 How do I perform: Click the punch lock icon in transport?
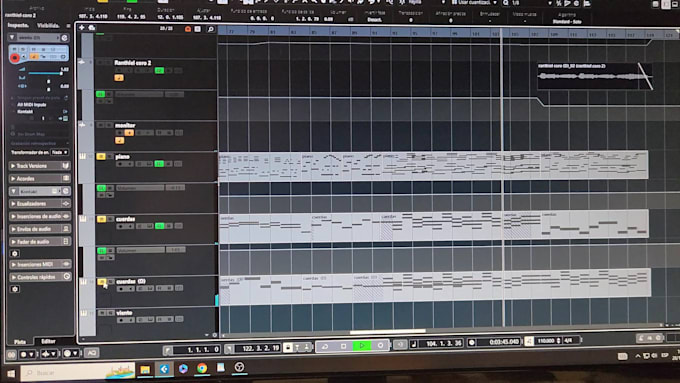coord(288,347)
